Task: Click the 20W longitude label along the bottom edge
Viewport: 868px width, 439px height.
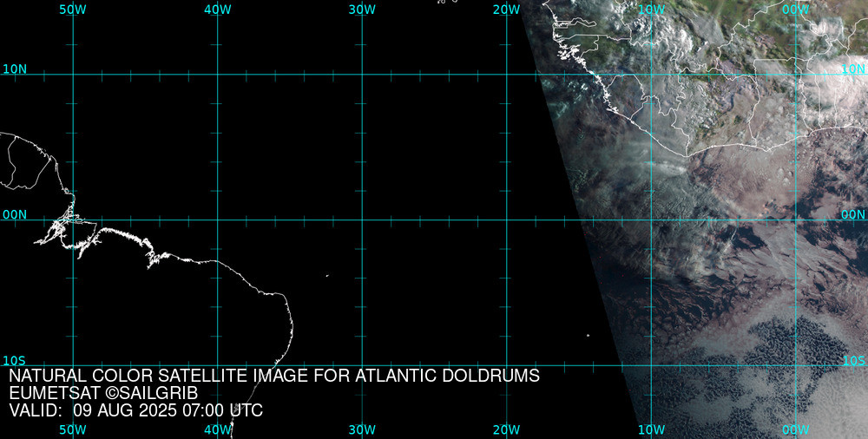Action: pos(507,429)
